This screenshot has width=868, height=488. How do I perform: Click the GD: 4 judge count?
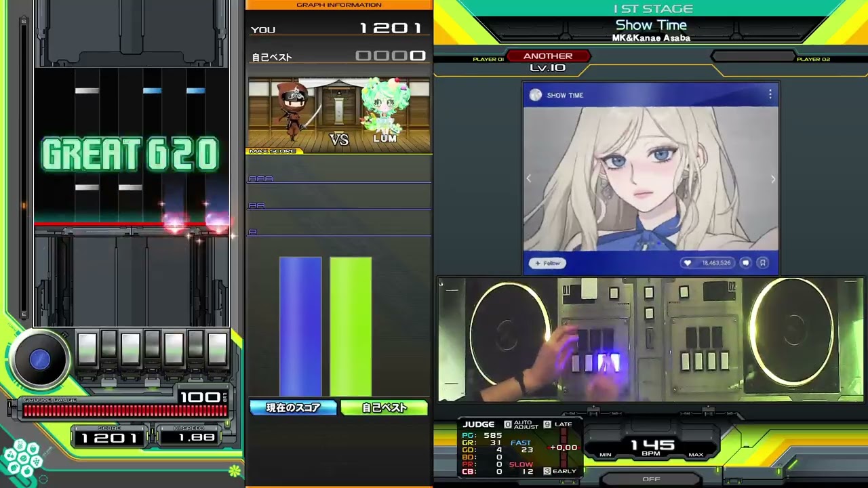(x=482, y=450)
